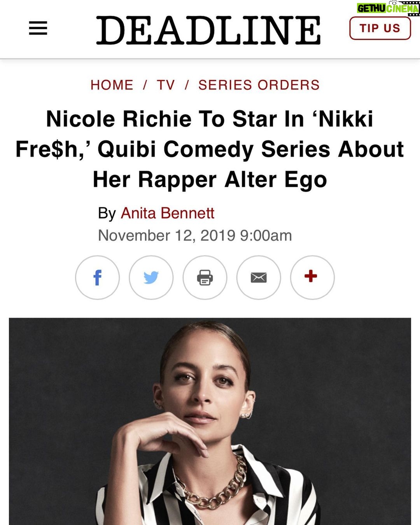This screenshot has height=525, width=420.
Task: Reveal hidden menu items via the menu icon
Action: pos(37,28)
